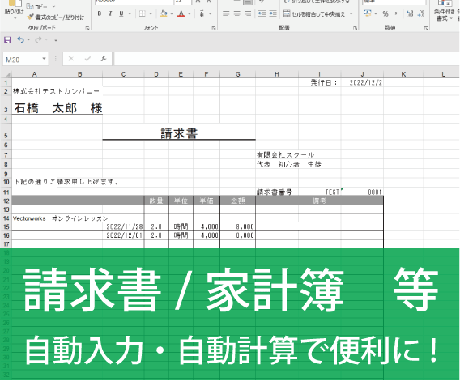The image size is (460, 380).
Task: Click the Center align icon
Action: [237, 14]
